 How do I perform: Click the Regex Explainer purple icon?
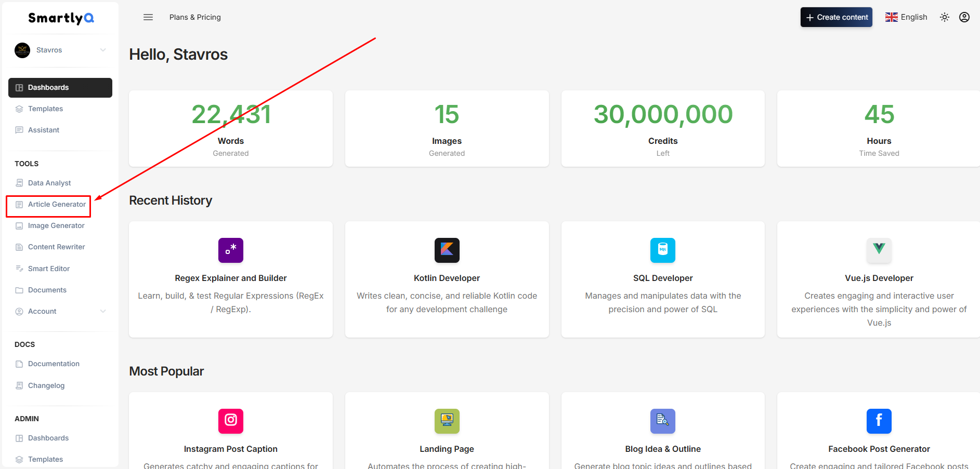pos(231,250)
